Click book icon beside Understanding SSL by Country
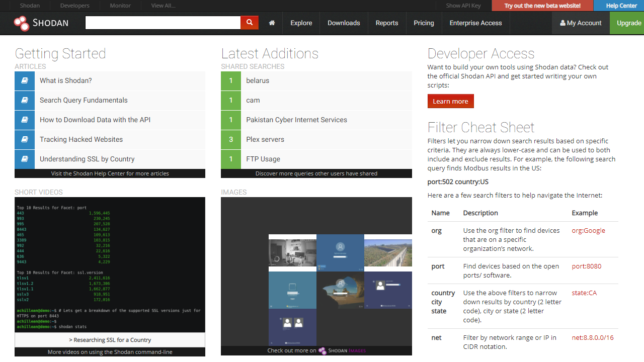The height and width of the screenshot is (362, 644). [25, 159]
